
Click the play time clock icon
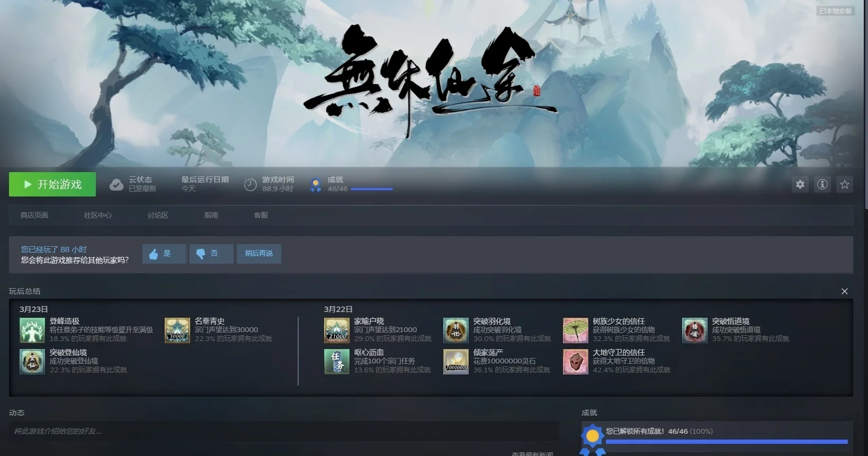pyautogui.click(x=250, y=185)
